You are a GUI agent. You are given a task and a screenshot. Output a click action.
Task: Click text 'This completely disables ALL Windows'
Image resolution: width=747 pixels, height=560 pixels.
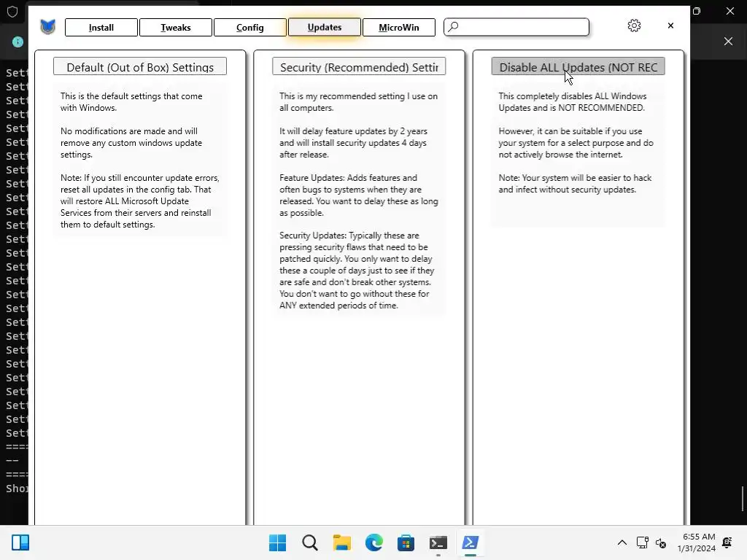tap(572, 96)
